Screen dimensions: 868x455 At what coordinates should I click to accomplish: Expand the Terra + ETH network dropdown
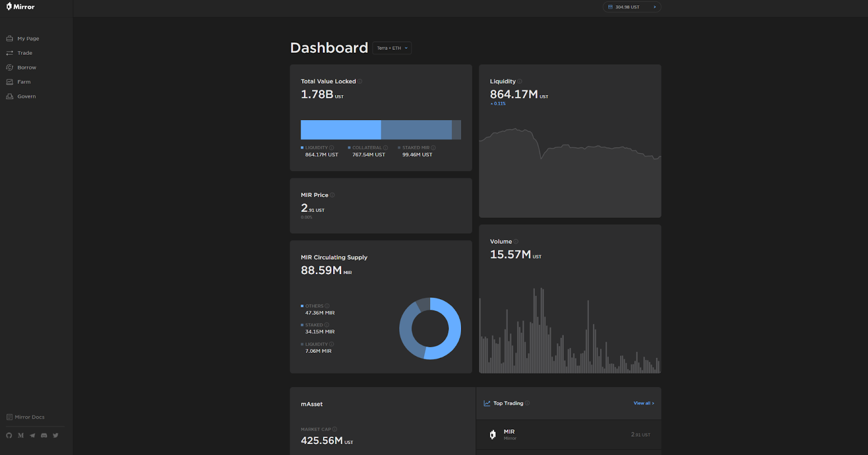click(392, 48)
